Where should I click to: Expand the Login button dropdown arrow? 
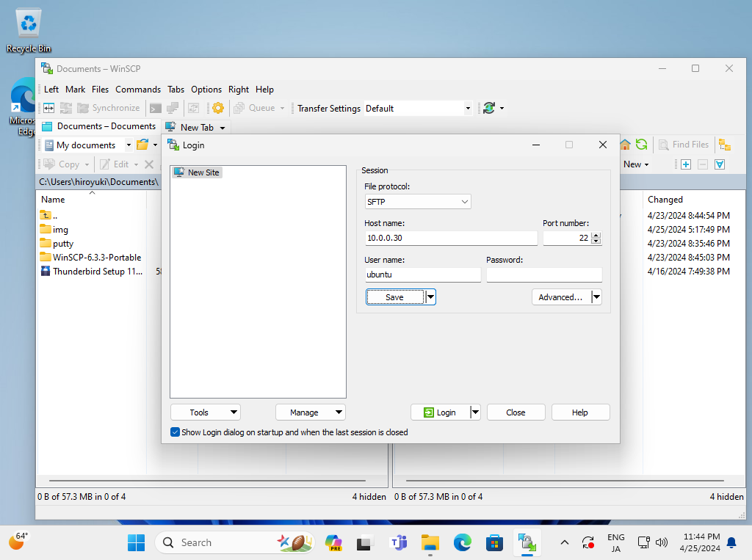point(475,412)
